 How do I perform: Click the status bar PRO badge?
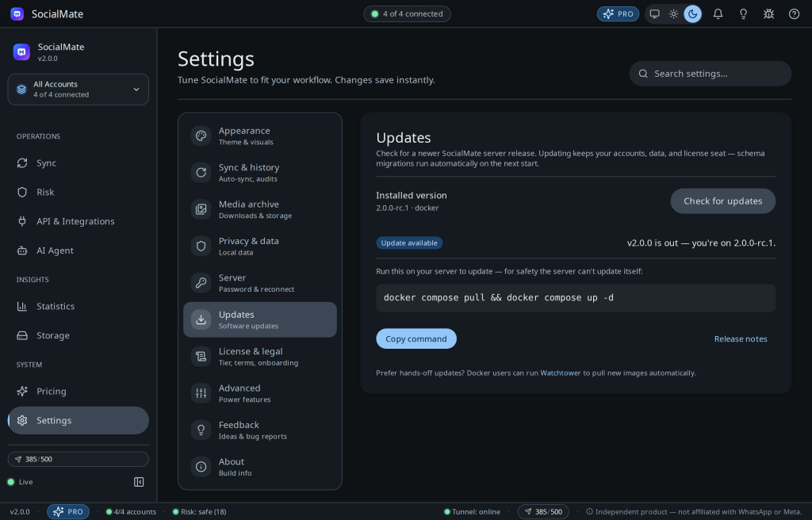click(68, 512)
